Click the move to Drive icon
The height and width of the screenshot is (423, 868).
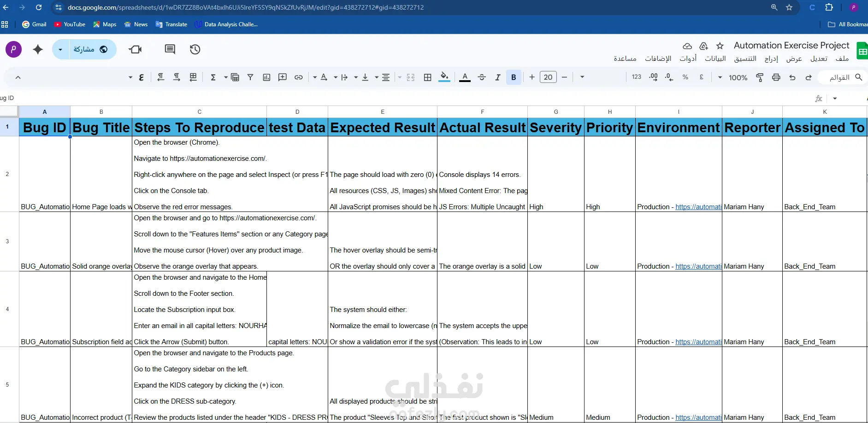[703, 46]
